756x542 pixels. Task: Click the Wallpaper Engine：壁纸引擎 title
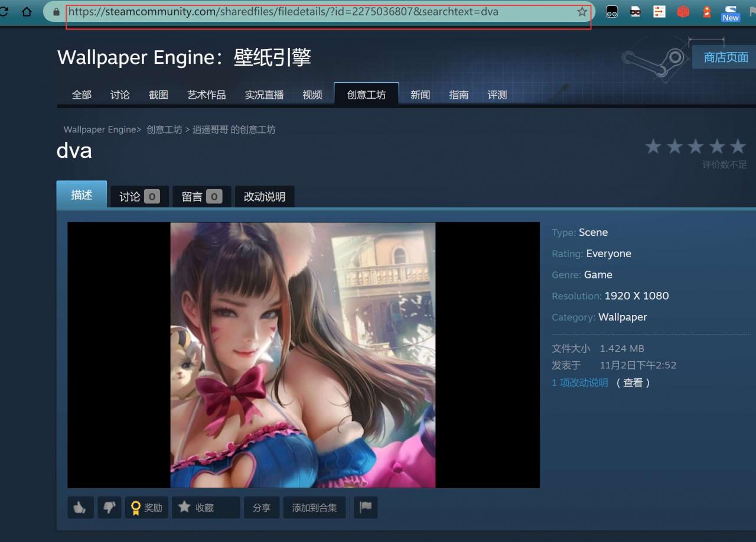pos(184,57)
